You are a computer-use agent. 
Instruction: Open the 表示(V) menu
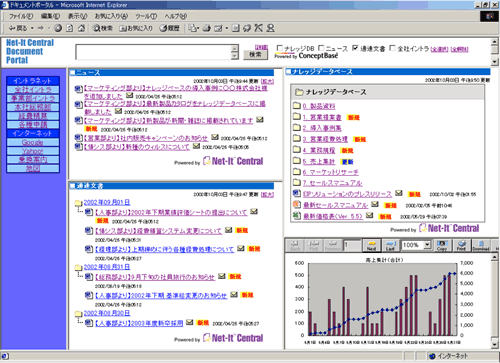coord(77,16)
